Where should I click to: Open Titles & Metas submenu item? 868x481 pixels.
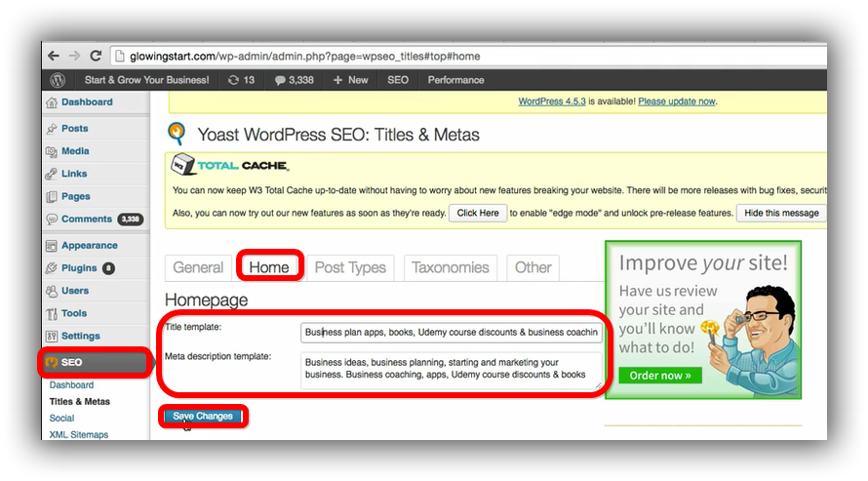(x=80, y=402)
